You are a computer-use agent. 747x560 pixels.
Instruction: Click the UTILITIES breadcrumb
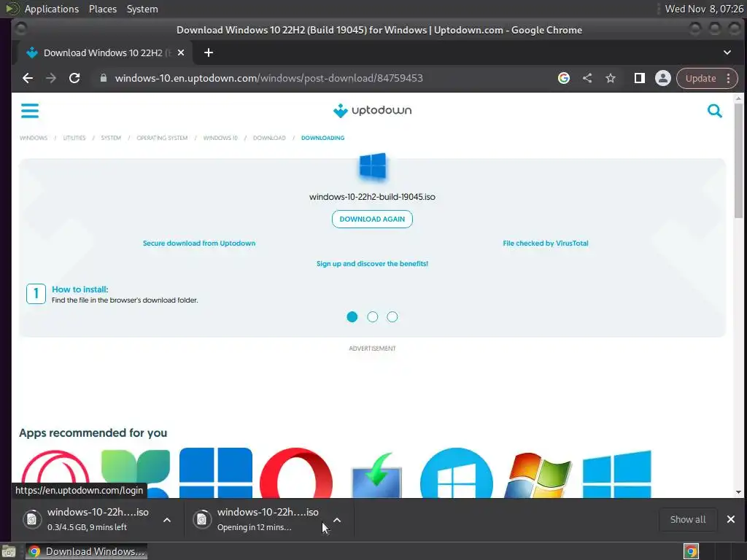pyautogui.click(x=74, y=138)
